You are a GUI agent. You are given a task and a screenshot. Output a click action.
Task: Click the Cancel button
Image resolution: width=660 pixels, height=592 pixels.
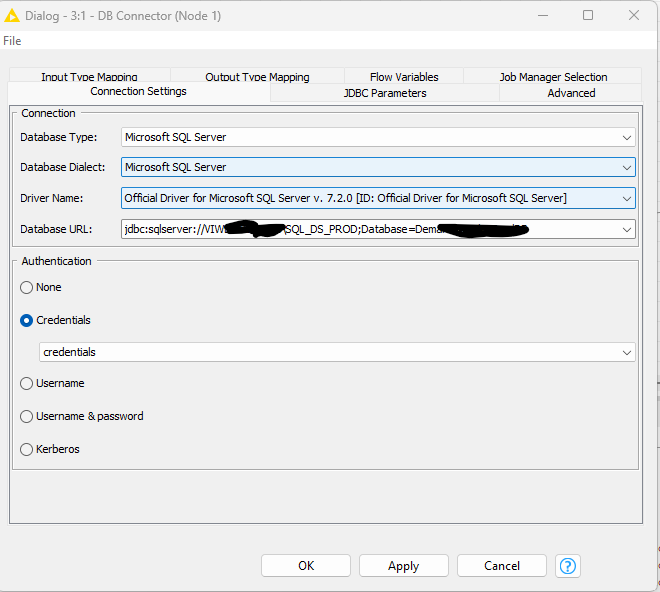tap(502, 565)
